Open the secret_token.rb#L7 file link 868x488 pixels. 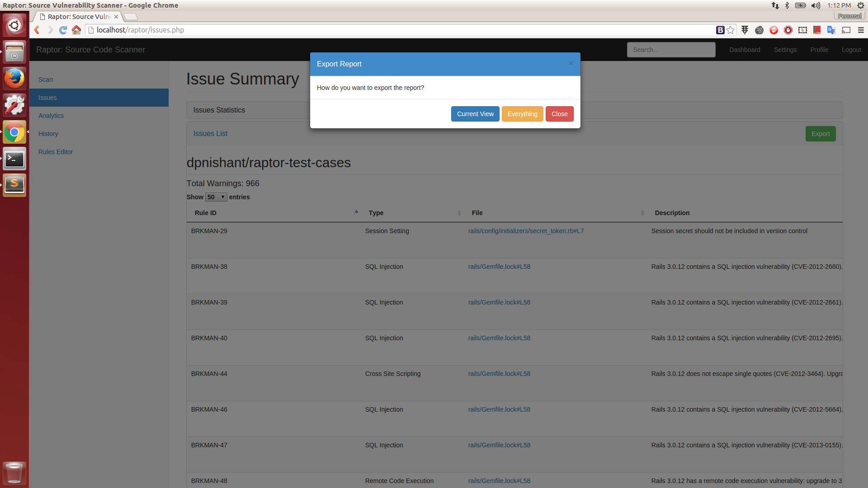(x=526, y=231)
